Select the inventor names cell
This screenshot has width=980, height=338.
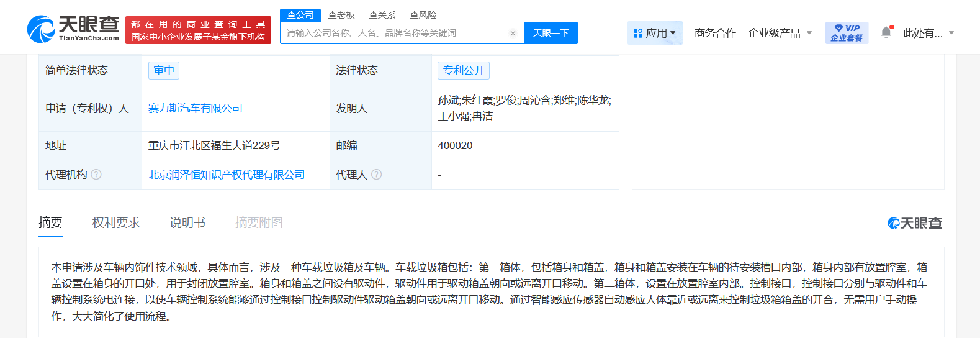pos(524,108)
